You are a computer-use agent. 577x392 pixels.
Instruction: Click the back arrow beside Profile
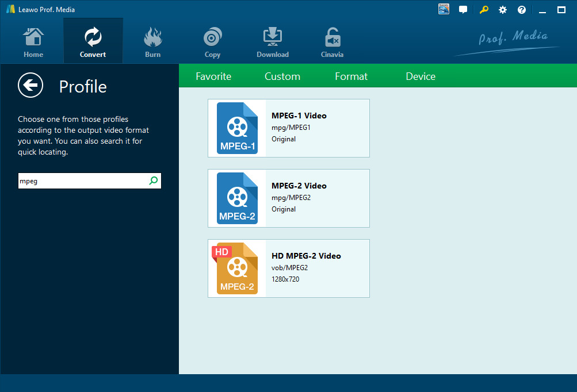click(30, 86)
